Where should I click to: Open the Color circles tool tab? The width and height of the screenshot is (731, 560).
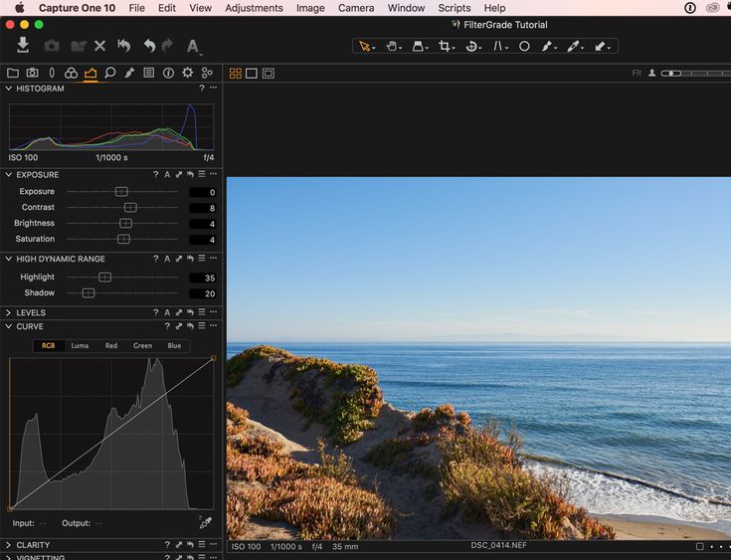(71, 73)
